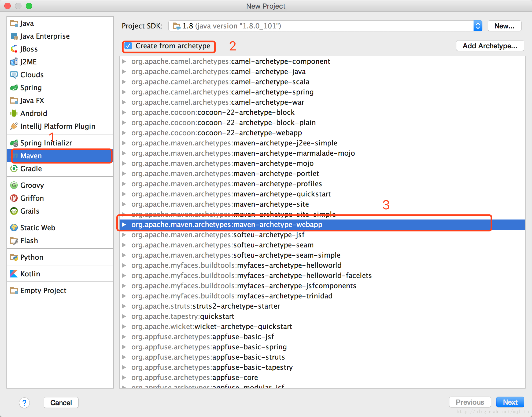Expand camel-archetype-component node
The height and width of the screenshot is (417, 532).
124,61
